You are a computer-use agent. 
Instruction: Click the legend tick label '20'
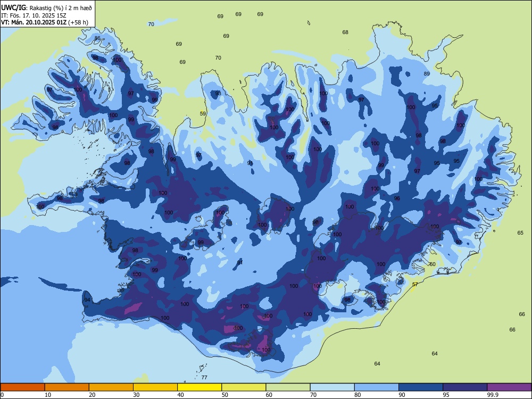(x=92, y=395)
